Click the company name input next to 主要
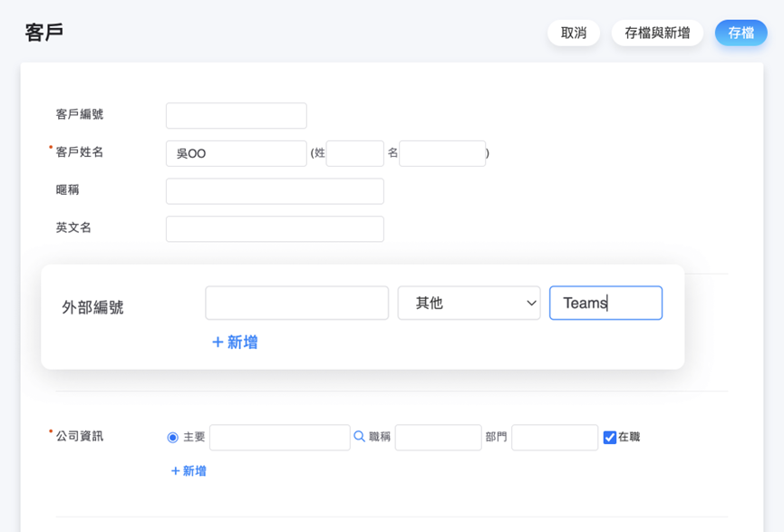 (x=279, y=438)
